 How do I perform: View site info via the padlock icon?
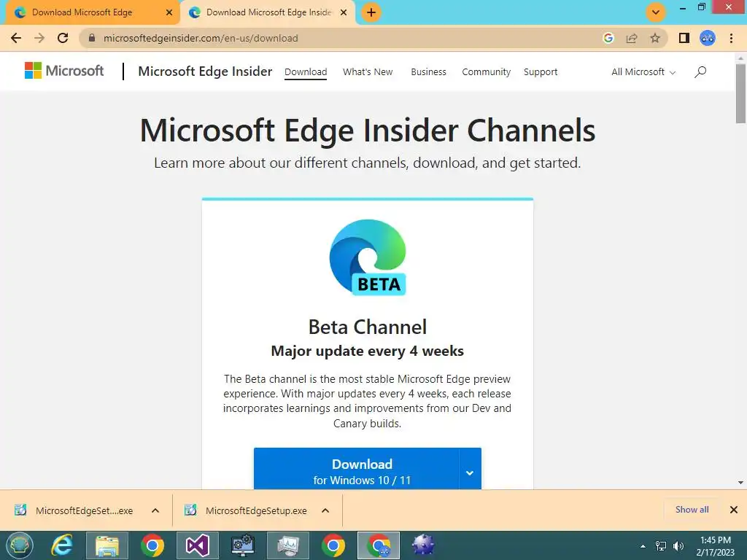[x=92, y=38]
